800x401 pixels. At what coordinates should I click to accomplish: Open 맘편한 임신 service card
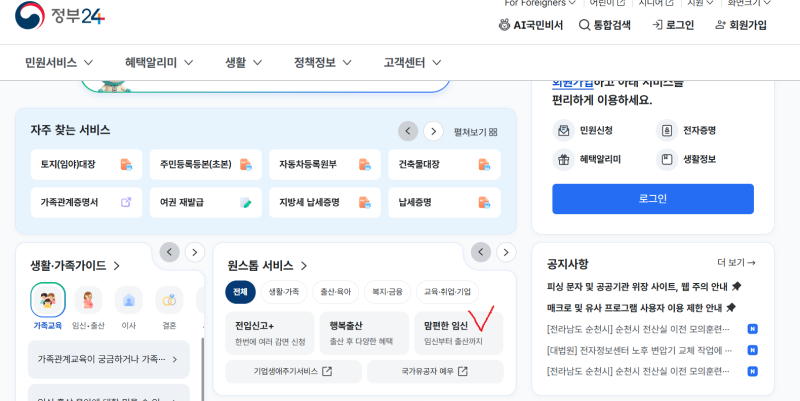pyautogui.click(x=459, y=333)
